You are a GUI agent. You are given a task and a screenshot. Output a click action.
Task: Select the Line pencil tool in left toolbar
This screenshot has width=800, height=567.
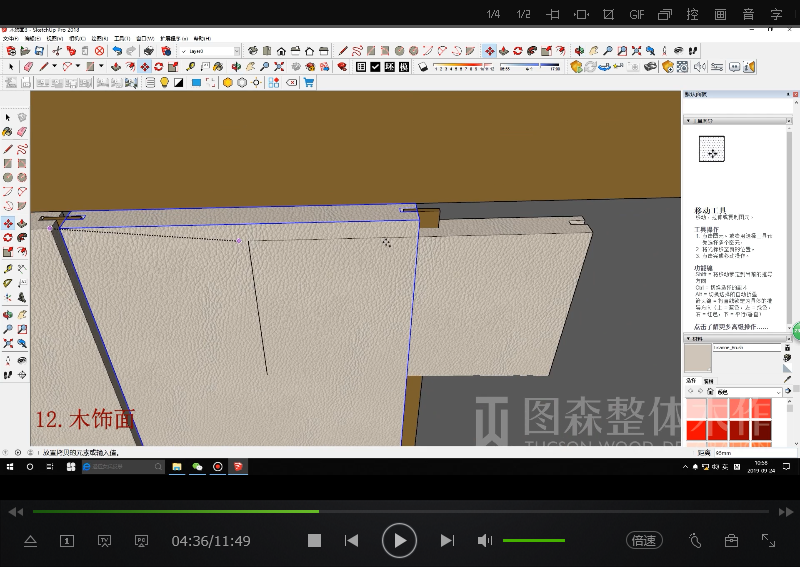click(8, 148)
